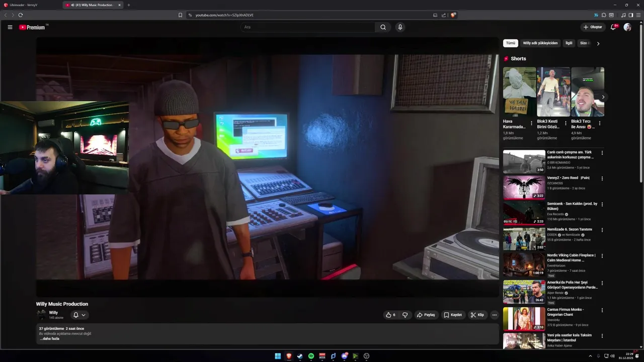Bookmark this page using address bar icon
Image resolution: width=644 pixels, height=362 pixels.
(180, 15)
